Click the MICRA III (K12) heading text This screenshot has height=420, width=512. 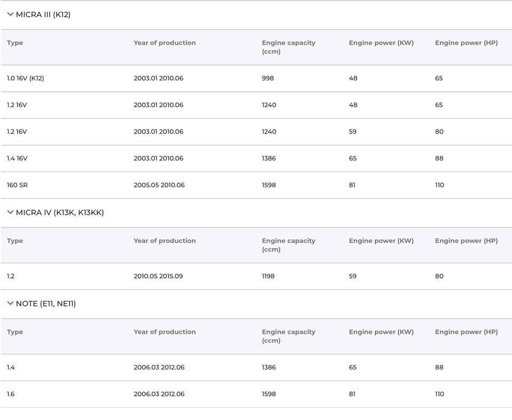point(43,15)
